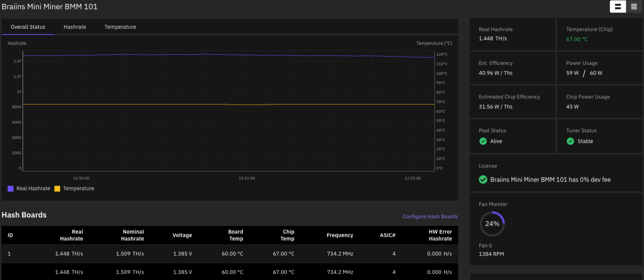Click the ID column header

[10, 235]
